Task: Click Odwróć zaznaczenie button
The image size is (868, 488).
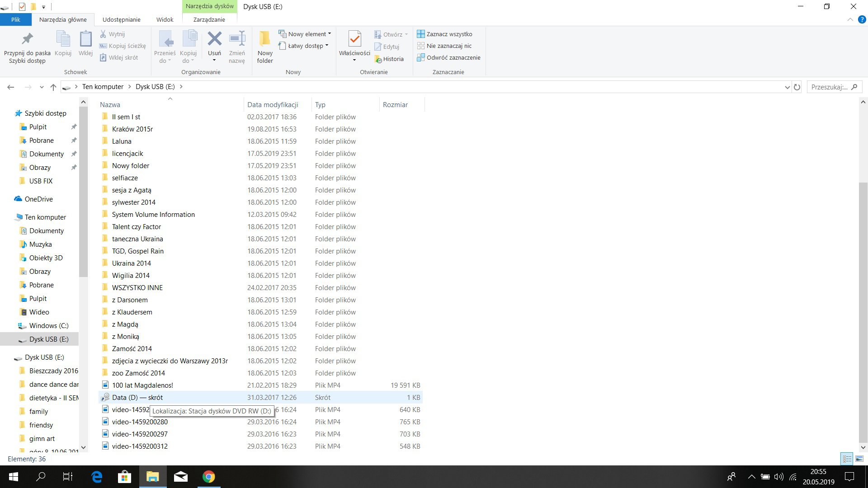Action: click(x=448, y=57)
